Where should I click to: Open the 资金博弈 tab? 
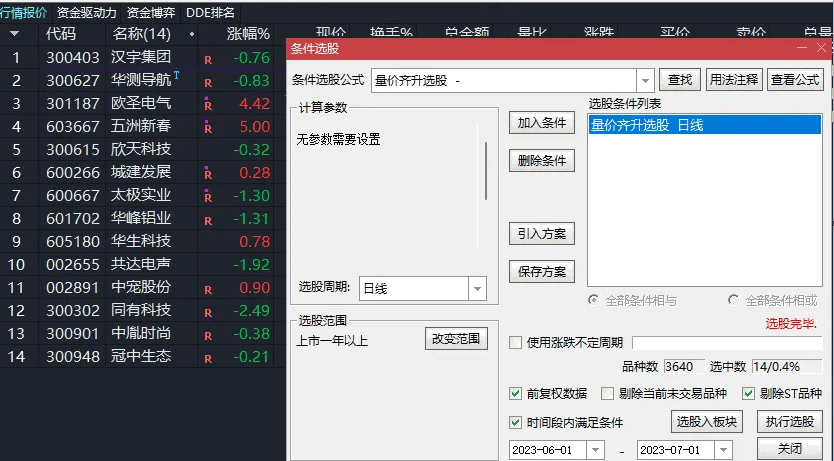tap(152, 13)
